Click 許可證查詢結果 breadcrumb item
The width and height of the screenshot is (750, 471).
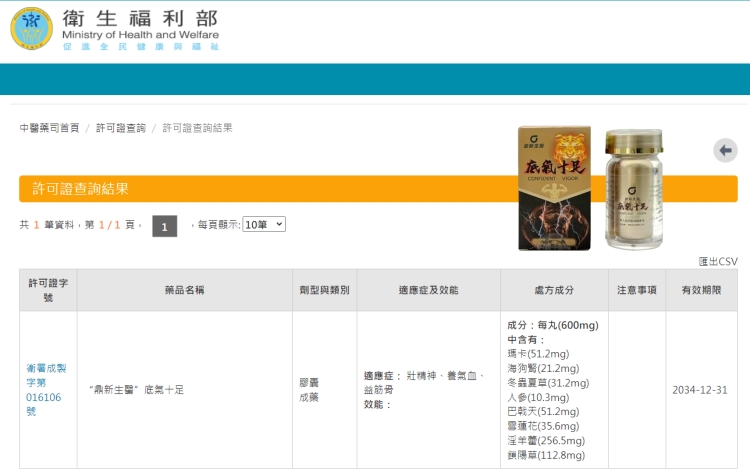(x=197, y=128)
